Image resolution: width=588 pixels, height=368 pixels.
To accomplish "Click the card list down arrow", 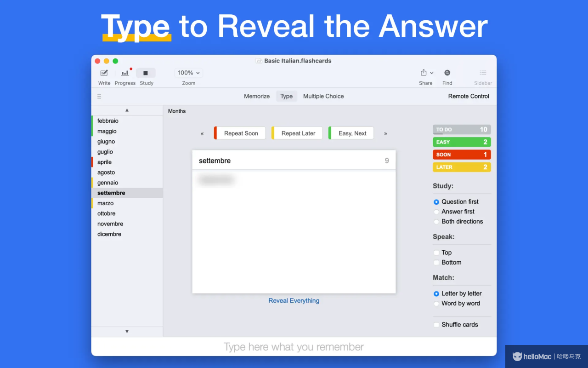I will click(127, 332).
